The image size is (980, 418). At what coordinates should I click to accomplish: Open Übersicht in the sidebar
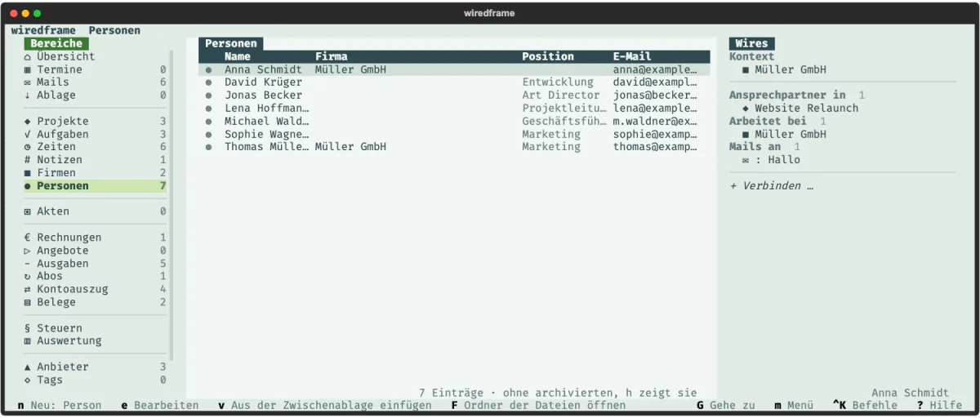(x=96, y=56)
